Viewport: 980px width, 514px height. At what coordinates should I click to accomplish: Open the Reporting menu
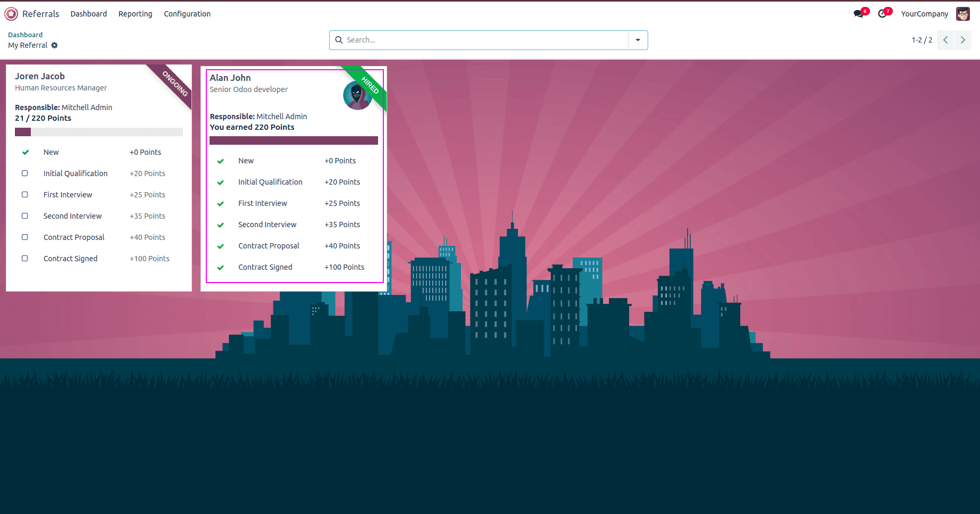135,14
